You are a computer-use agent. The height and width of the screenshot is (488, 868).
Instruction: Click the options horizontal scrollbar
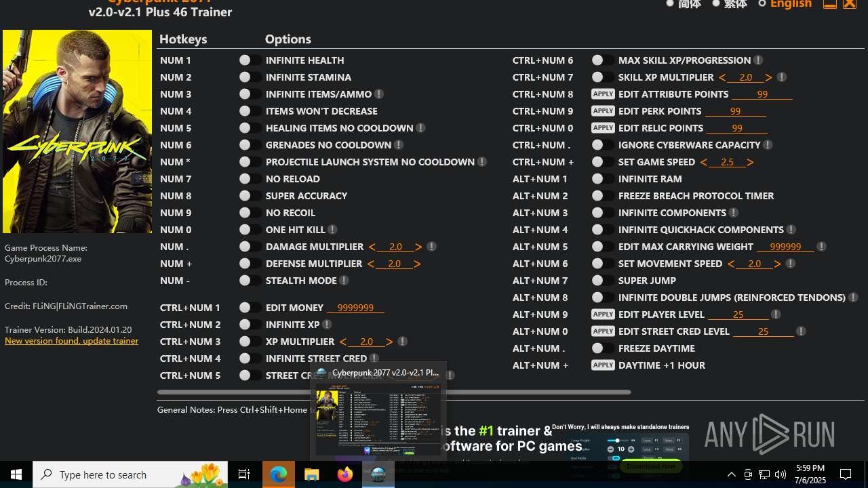[394, 392]
